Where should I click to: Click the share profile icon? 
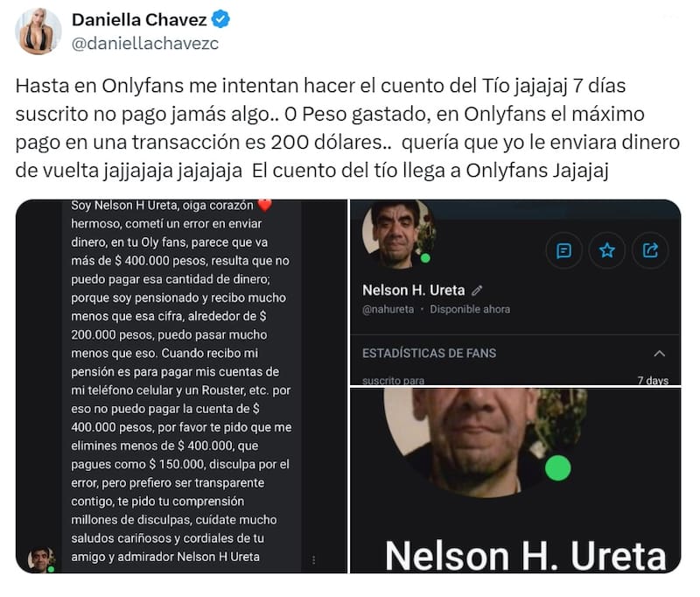[650, 250]
